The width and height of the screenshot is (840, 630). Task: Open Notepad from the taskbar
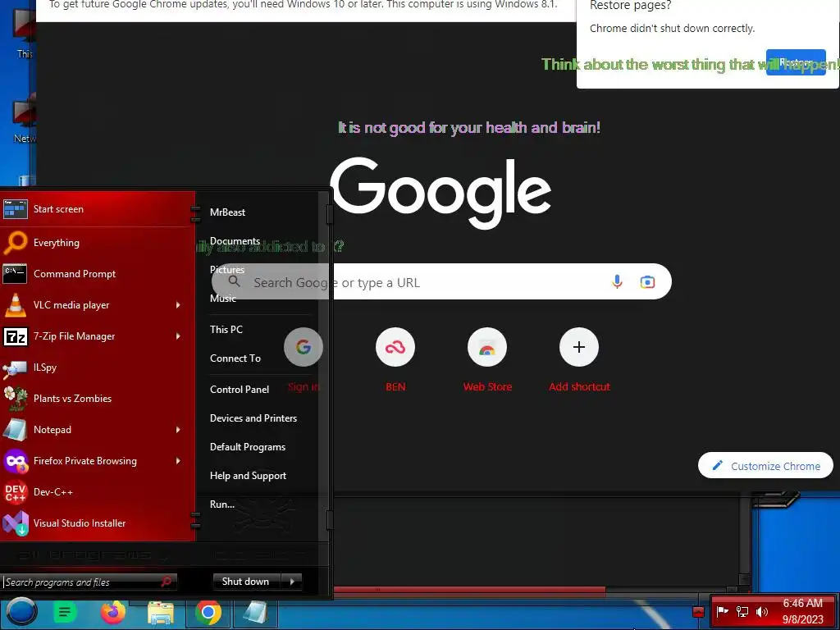tap(255, 612)
